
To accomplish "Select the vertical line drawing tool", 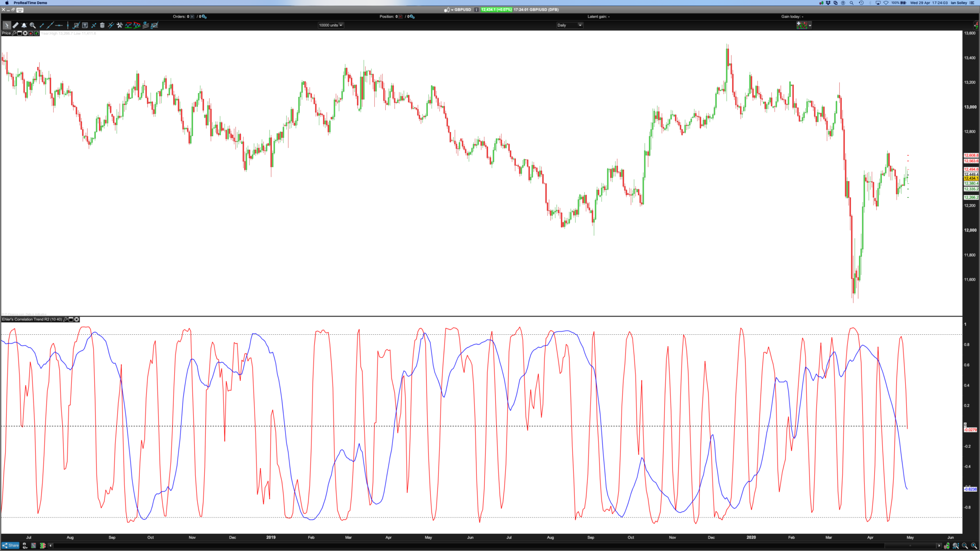I will click(x=67, y=25).
